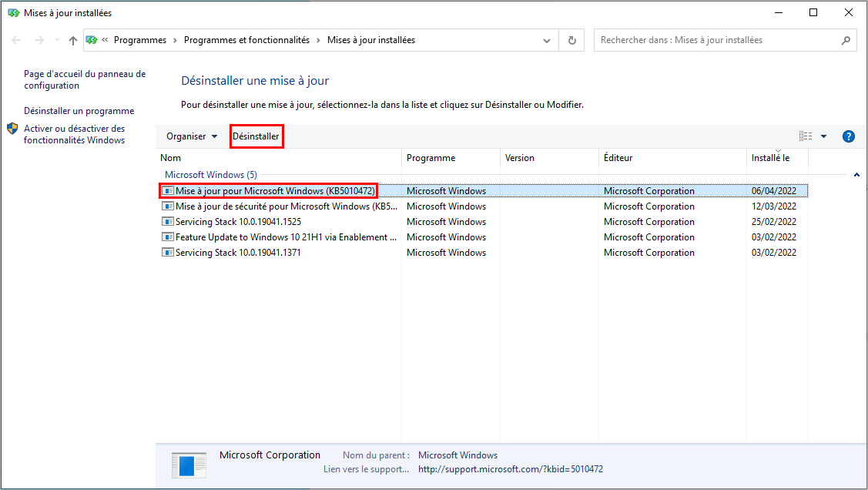Screen dimensions: 868x490
Task: Close the Mises à jour installées window
Action: pos(849,13)
